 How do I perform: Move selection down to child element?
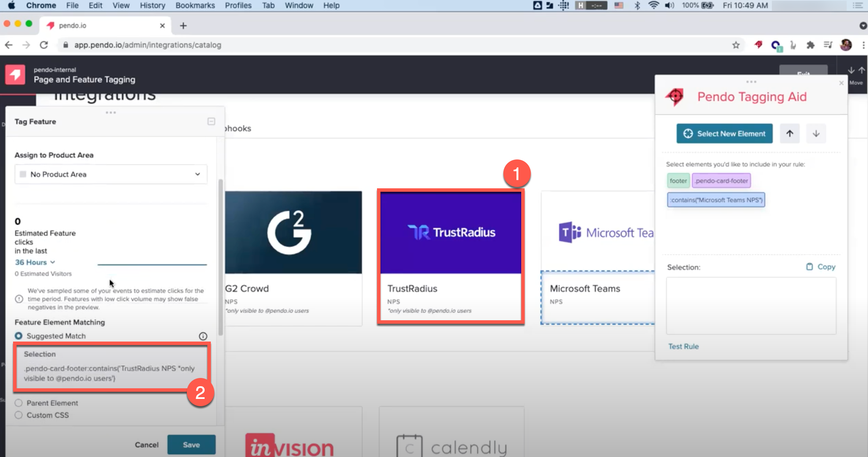coord(816,133)
